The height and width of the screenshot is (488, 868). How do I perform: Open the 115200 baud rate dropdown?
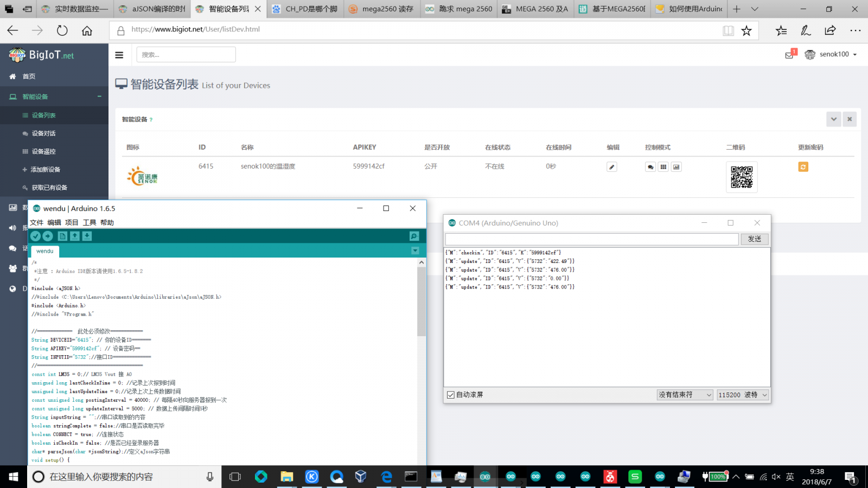(743, 395)
